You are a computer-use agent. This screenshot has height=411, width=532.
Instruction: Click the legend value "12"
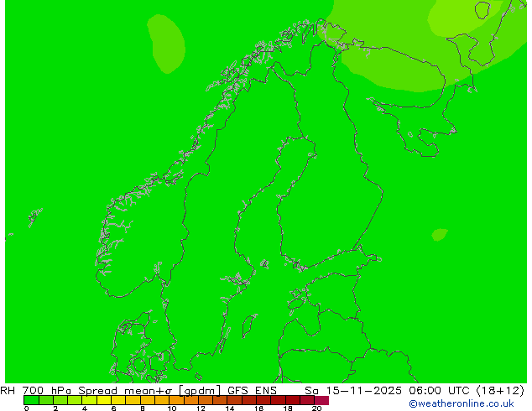pyautogui.click(x=201, y=408)
